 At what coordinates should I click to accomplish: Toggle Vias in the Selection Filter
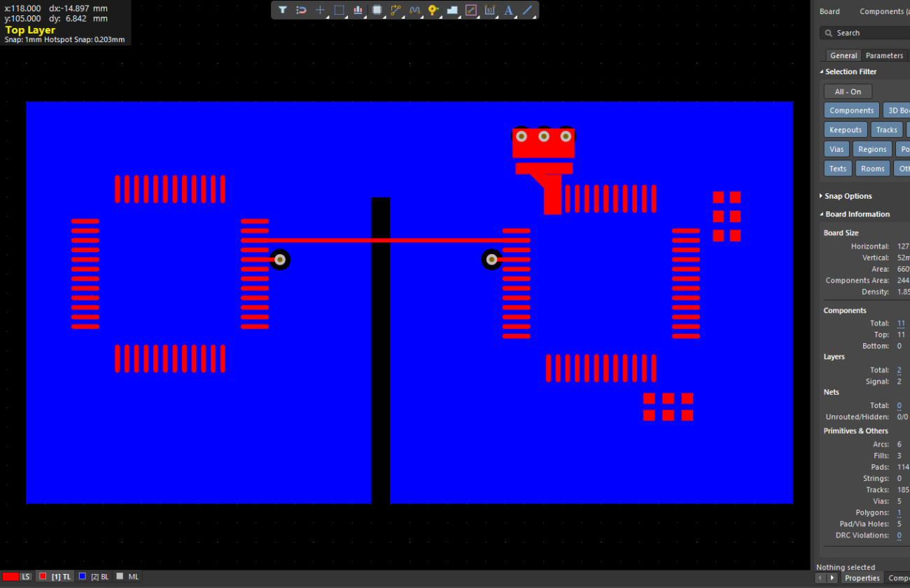pos(836,148)
